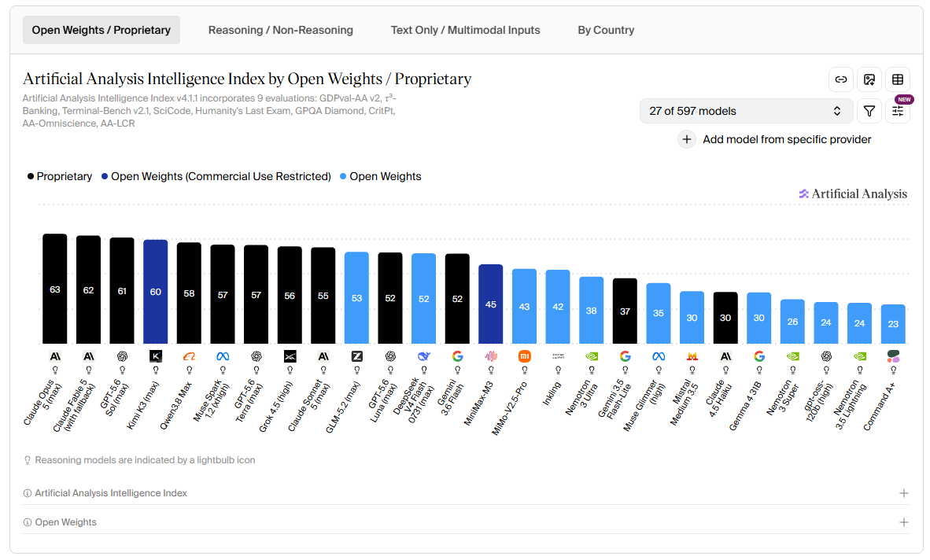Click the copy link icon
Viewport: 930px width, 560px height.
point(840,79)
